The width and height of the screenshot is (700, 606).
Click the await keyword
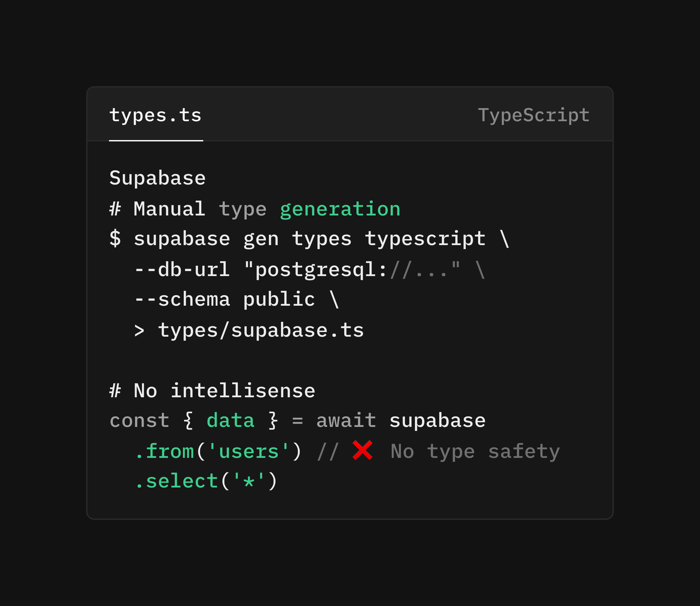(x=346, y=421)
